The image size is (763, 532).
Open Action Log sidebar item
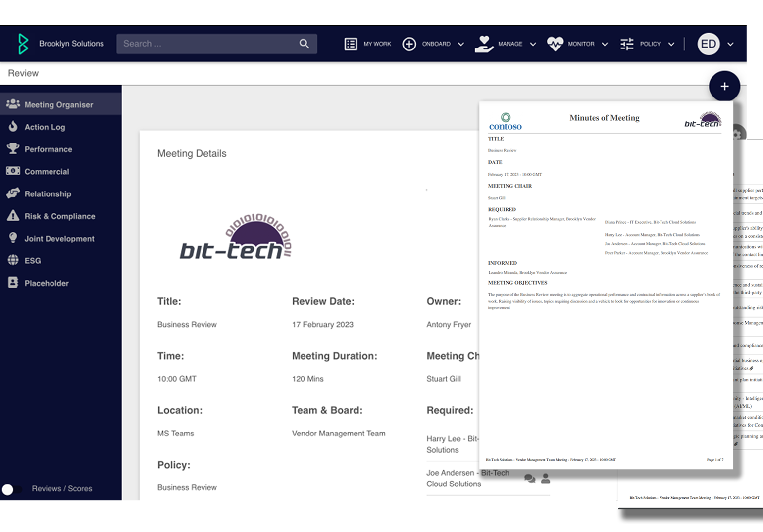click(60, 127)
